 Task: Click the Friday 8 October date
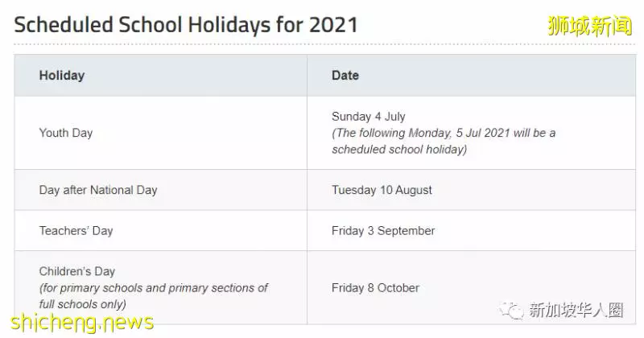(375, 288)
